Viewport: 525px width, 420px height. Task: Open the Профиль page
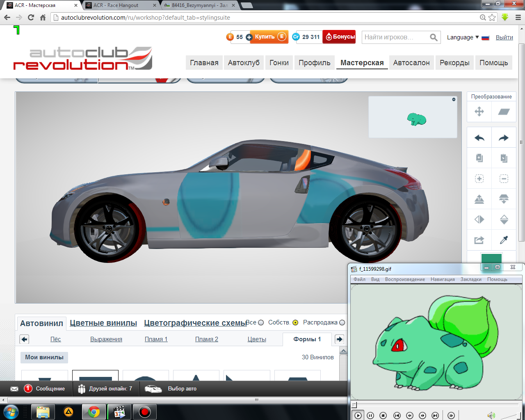315,63
